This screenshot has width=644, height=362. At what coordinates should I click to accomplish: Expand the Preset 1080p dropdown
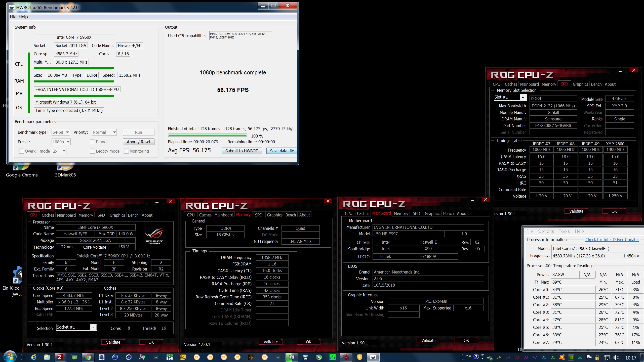click(61, 142)
